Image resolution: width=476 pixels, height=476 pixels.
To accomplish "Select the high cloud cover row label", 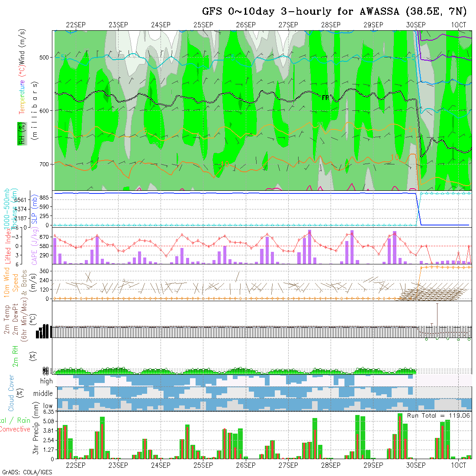I will (46, 381).
